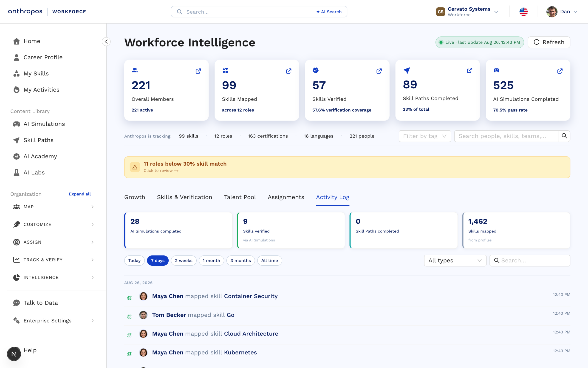The width and height of the screenshot is (588, 368).
Task: Switch to the Talent Pool tab
Action: click(x=240, y=197)
